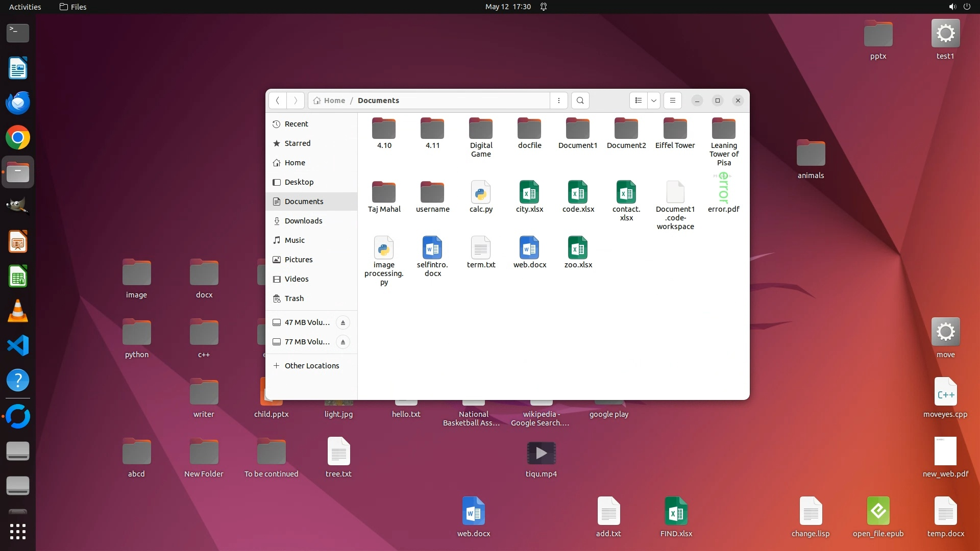This screenshot has width=980, height=551.
Task: Open Trash from the sidebar
Action: coord(294,298)
